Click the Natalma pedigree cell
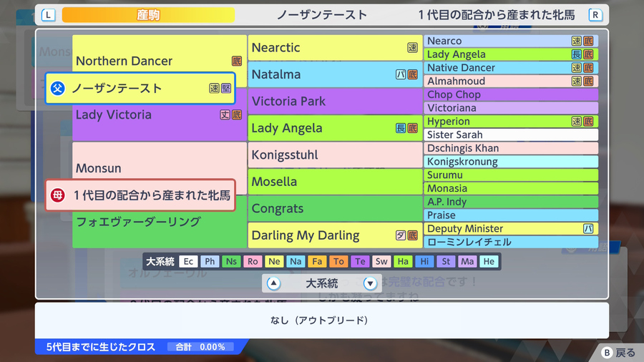 click(x=335, y=74)
